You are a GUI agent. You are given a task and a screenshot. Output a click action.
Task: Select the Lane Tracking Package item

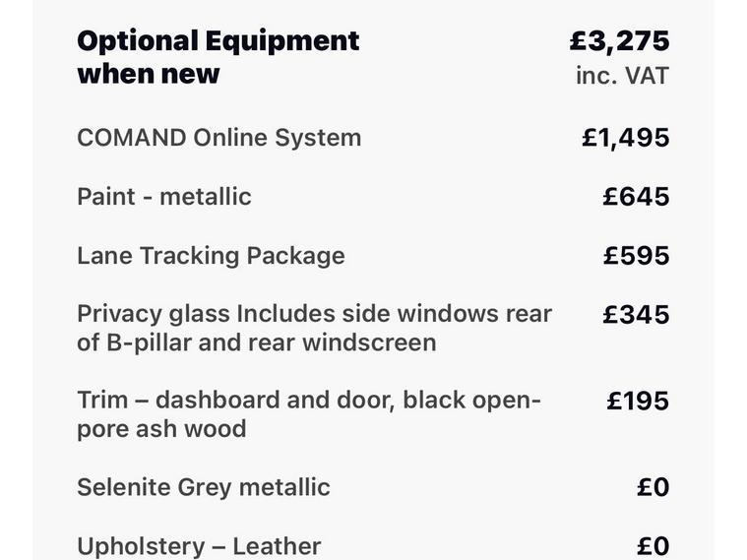click(211, 256)
